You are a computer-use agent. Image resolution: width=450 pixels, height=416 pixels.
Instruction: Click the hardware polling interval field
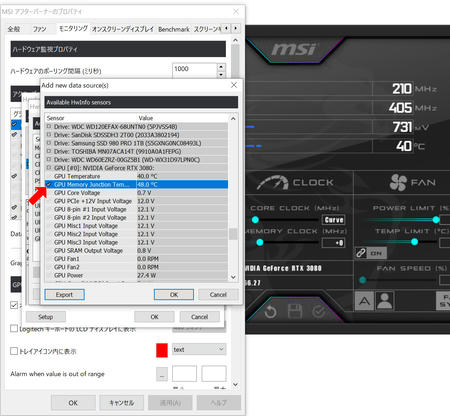coord(195,69)
